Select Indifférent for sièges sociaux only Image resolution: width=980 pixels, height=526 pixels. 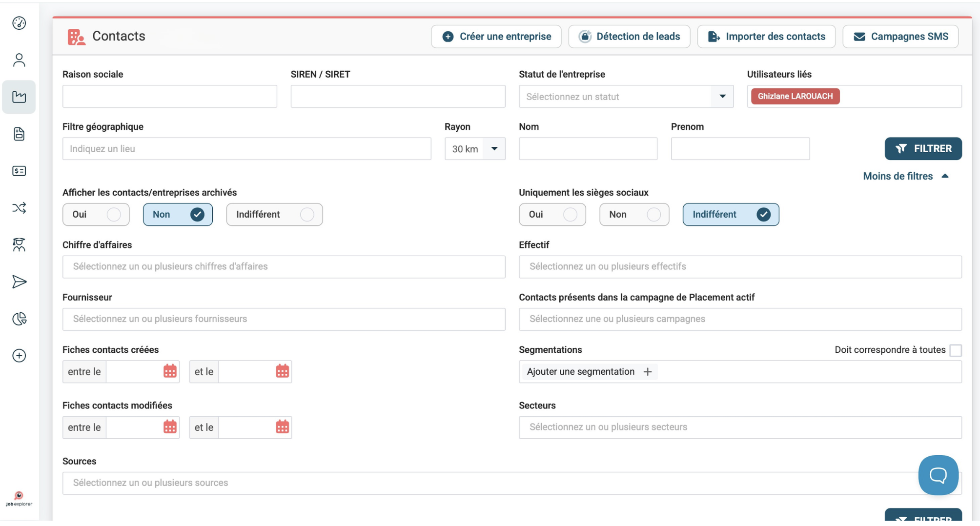pos(731,215)
